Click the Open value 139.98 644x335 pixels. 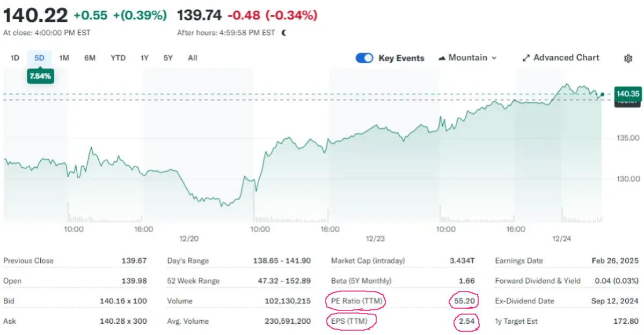[134, 281]
